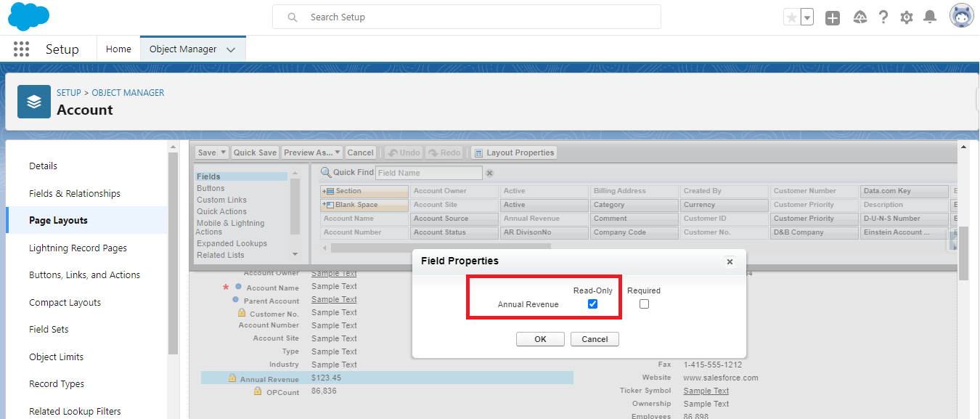Click the Quick Save button
The height and width of the screenshot is (419, 980).
[x=255, y=152]
